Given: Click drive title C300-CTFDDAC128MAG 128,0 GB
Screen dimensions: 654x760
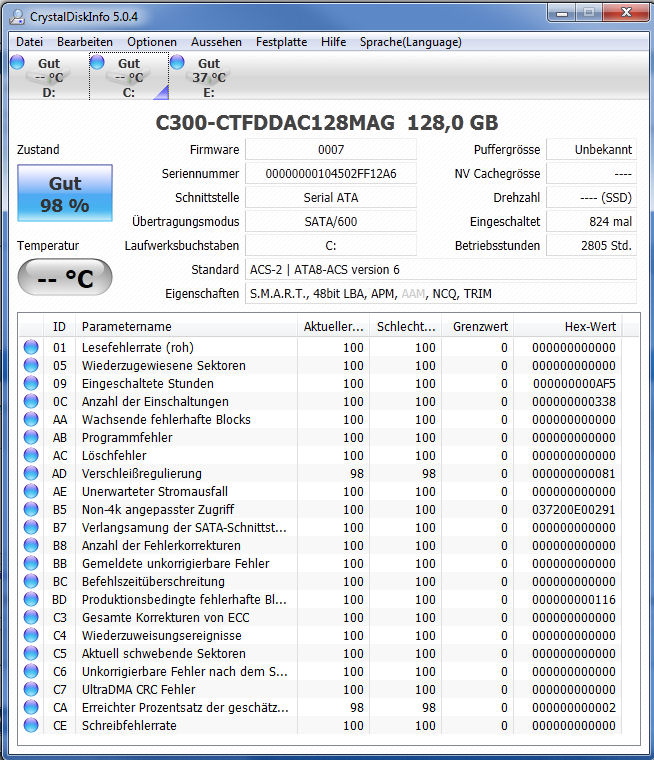Looking at the screenshot, I should (327, 123).
